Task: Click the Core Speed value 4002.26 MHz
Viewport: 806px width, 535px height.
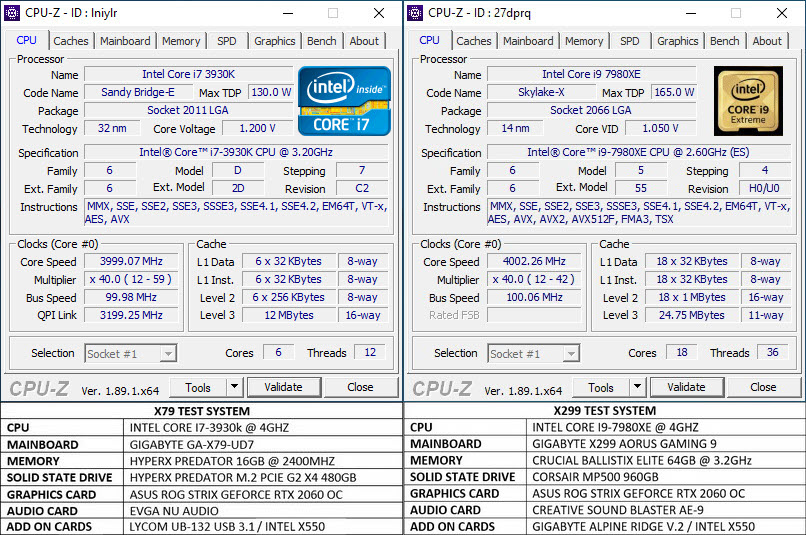Action: [x=534, y=261]
